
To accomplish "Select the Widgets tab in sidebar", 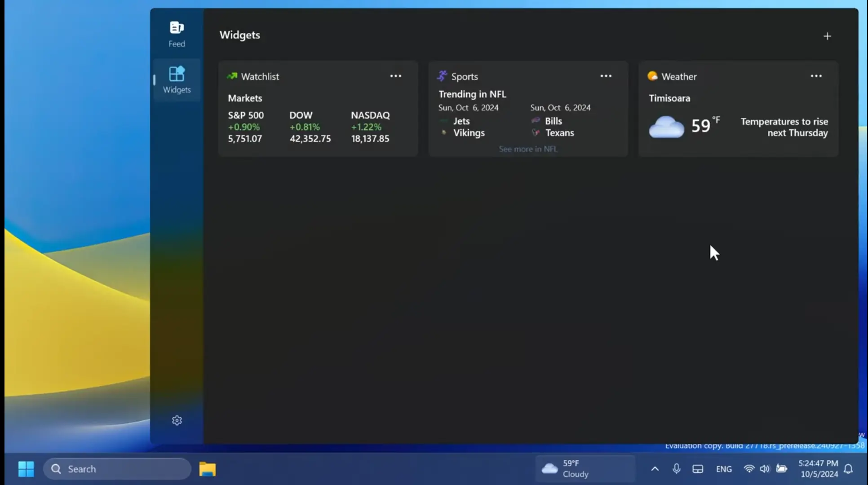I will 177,80.
